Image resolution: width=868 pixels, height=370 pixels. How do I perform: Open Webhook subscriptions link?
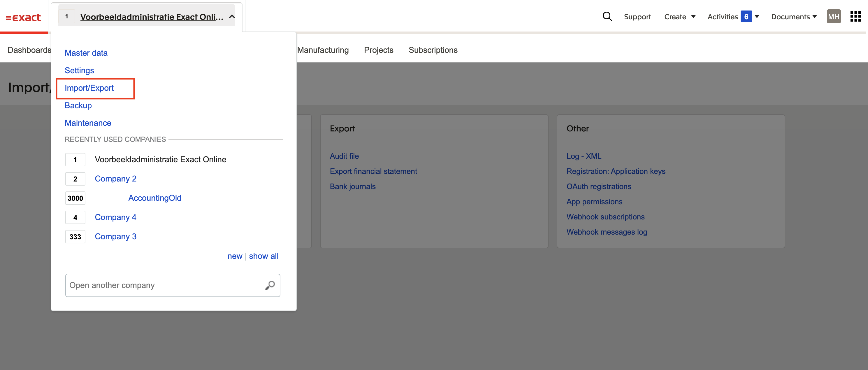(605, 217)
